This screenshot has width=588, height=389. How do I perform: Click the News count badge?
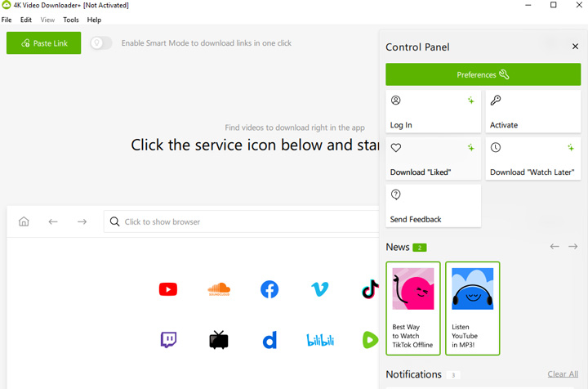point(420,248)
